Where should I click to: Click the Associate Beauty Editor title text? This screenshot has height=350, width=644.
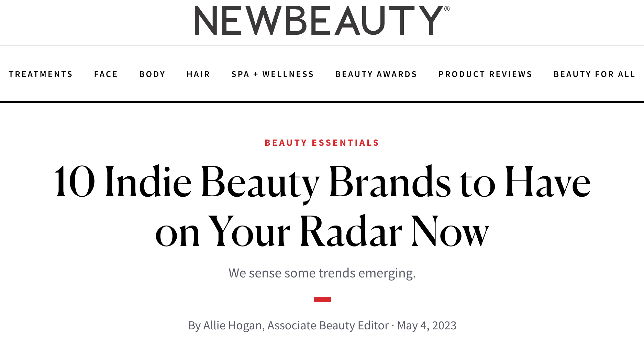(328, 325)
